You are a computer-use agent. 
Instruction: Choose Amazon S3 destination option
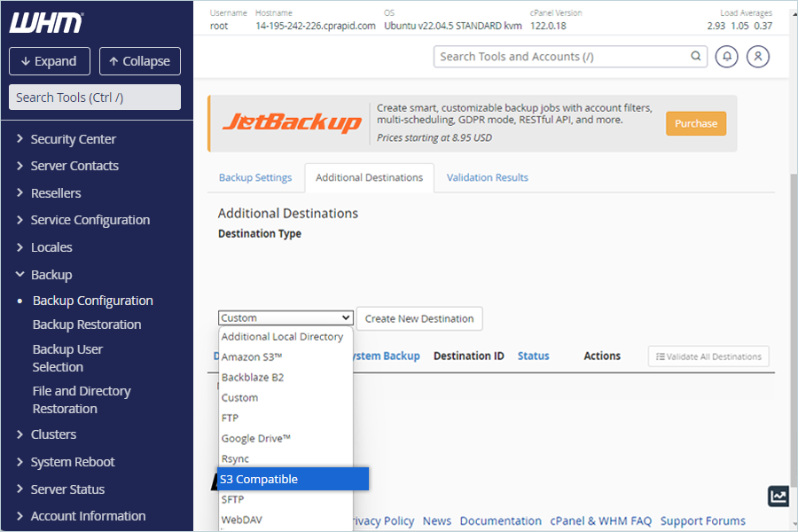286,356
